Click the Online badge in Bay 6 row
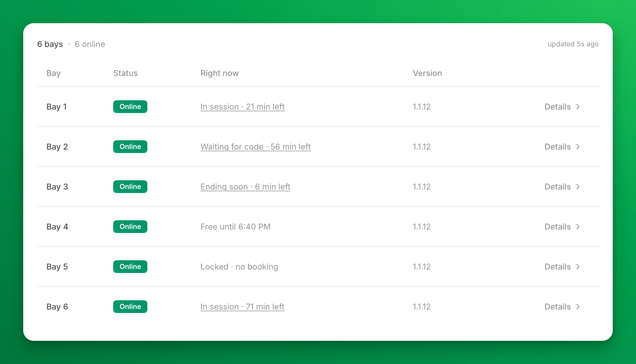This screenshot has height=364, width=636. coord(130,307)
